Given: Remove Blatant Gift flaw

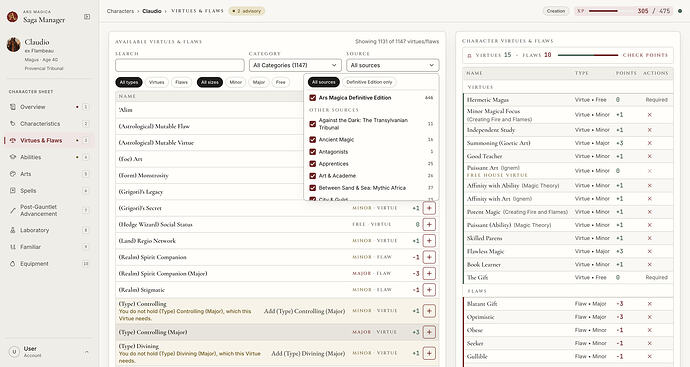Looking at the screenshot, I should [650, 304].
